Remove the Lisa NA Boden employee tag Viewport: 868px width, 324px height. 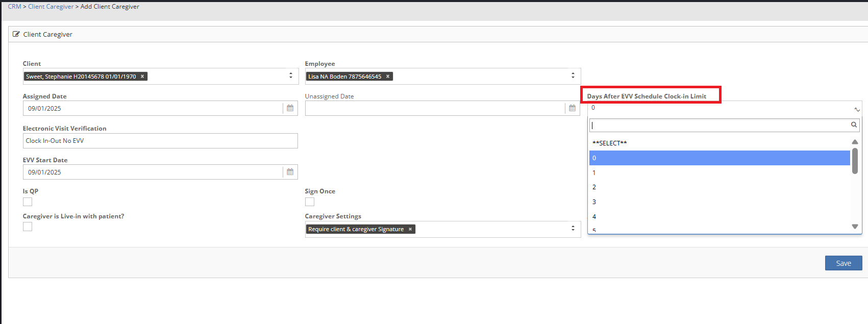pos(388,77)
